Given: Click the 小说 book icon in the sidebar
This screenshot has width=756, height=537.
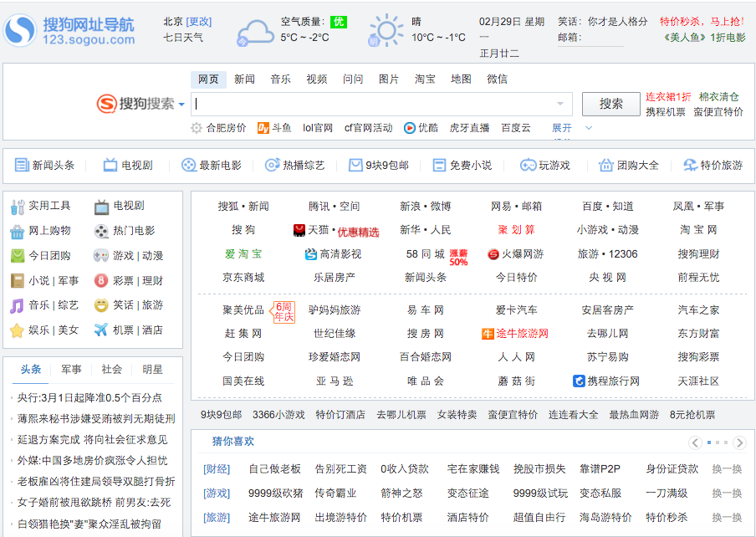Looking at the screenshot, I should pos(18,280).
